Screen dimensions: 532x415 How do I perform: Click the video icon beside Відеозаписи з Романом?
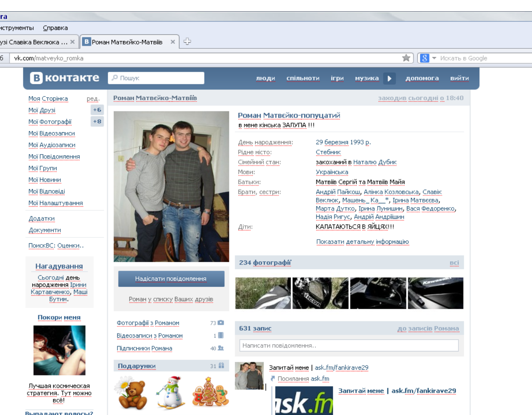221,335
